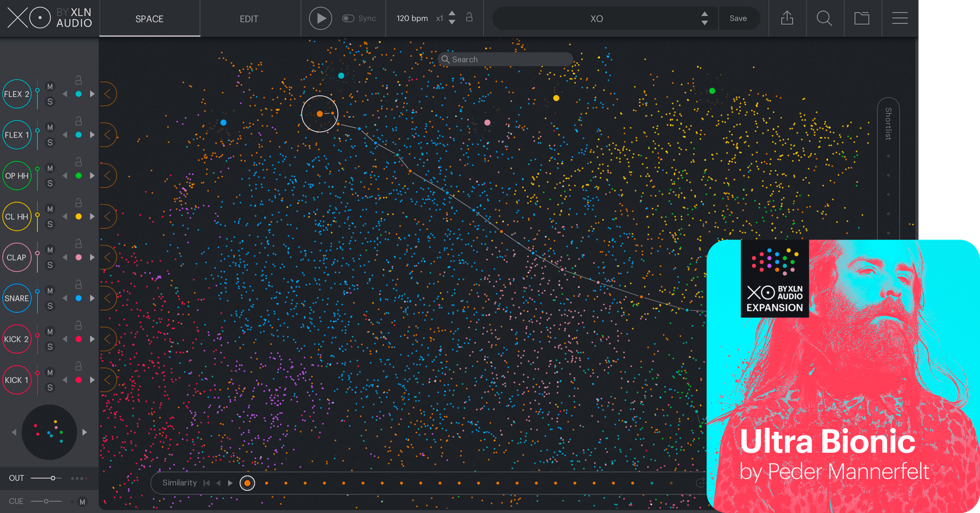Adjust the CUE level slider
The height and width of the screenshot is (513, 980).
(46, 501)
